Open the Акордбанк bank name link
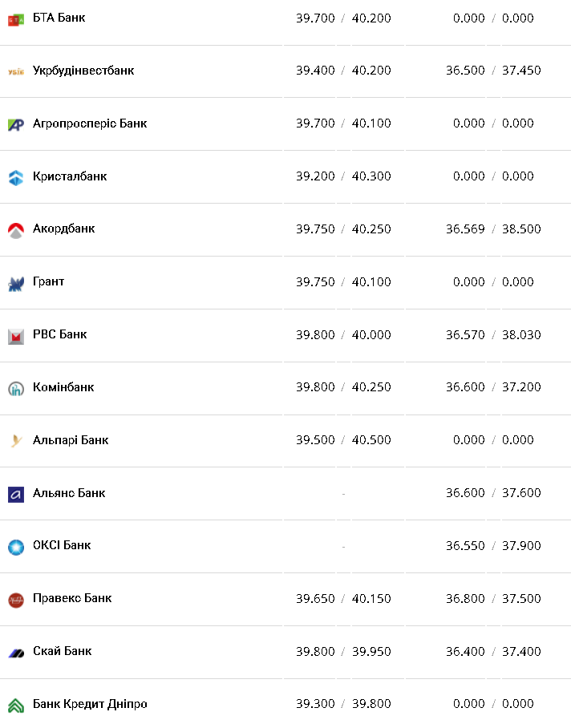Viewport: 571px width, 728px height. (63, 229)
